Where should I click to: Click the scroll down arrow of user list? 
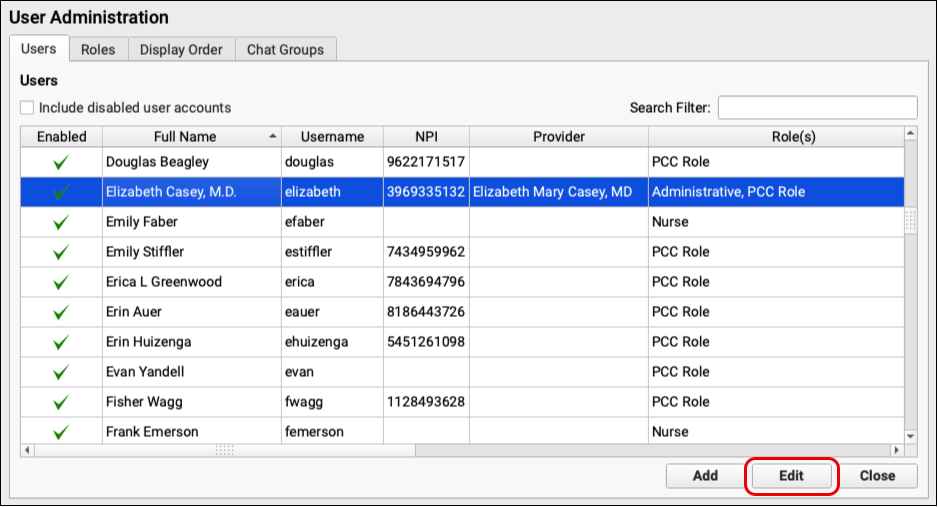[x=910, y=436]
